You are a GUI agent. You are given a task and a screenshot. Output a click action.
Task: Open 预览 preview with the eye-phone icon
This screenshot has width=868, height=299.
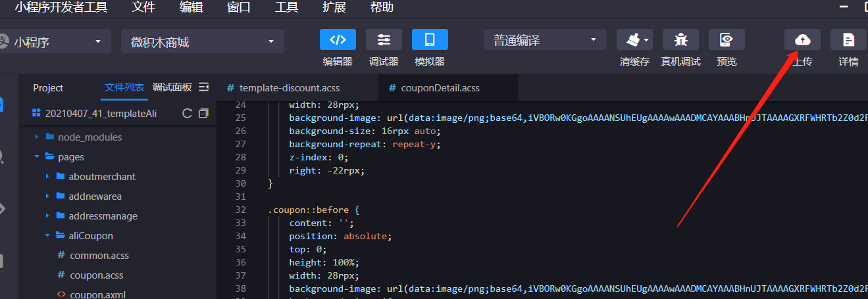(x=727, y=39)
